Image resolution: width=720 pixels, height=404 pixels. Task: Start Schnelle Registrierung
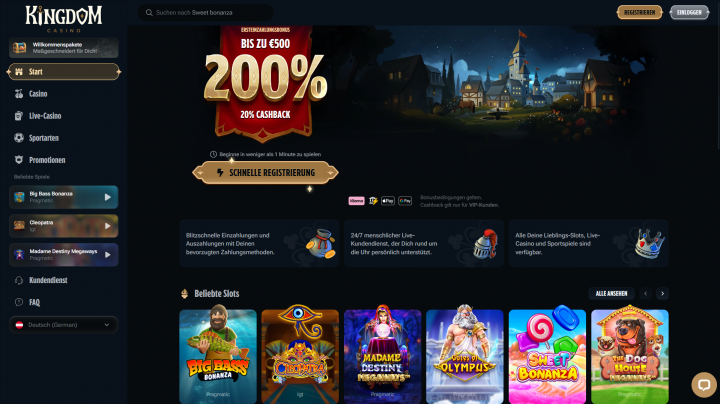coord(265,173)
